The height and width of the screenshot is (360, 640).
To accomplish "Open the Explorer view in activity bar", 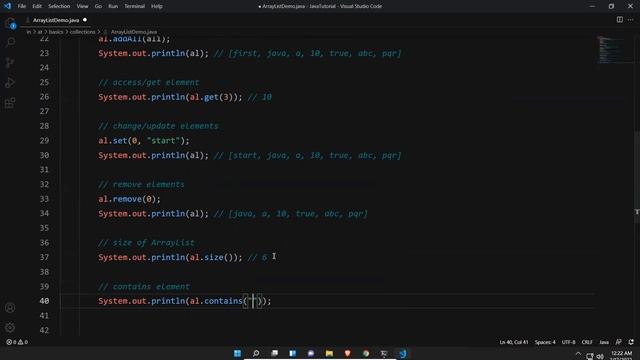I will (10, 23).
